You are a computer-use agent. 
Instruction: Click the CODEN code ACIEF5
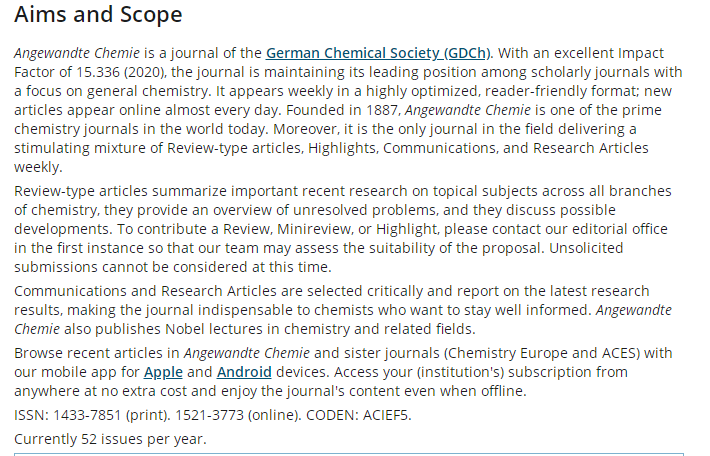(385, 415)
